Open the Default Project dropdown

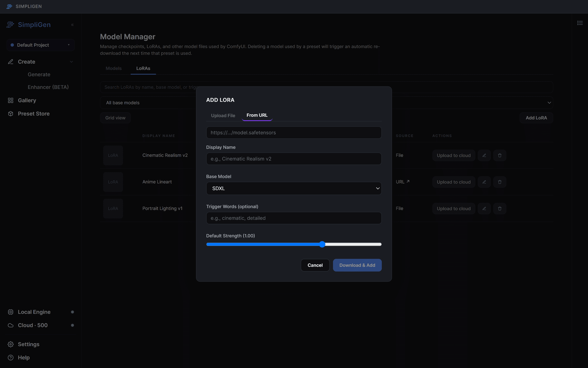click(x=41, y=45)
